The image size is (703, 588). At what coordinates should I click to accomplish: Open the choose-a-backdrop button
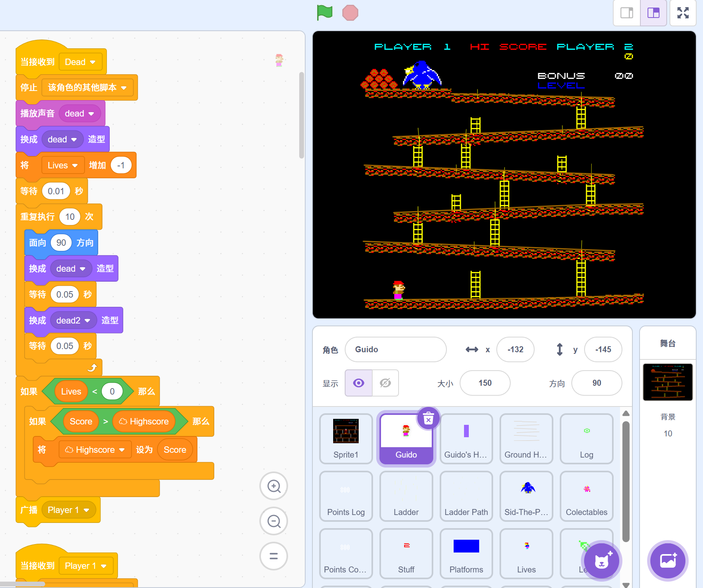tap(668, 561)
